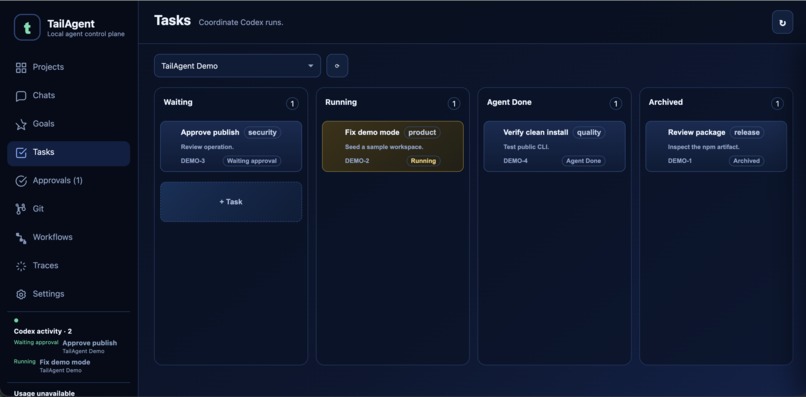
Task: Open the Approve publish task card
Action: pos(231,146)
